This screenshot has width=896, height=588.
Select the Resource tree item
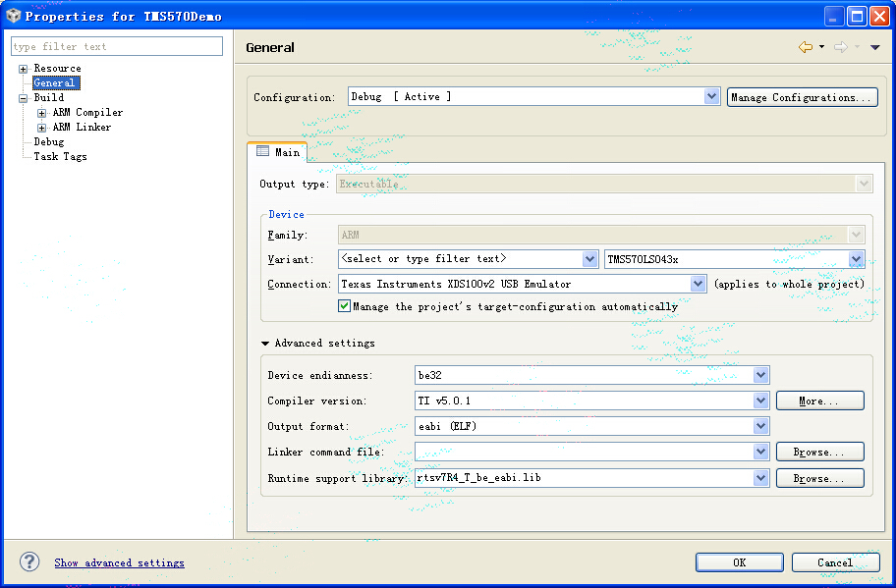tap(57, 69)
